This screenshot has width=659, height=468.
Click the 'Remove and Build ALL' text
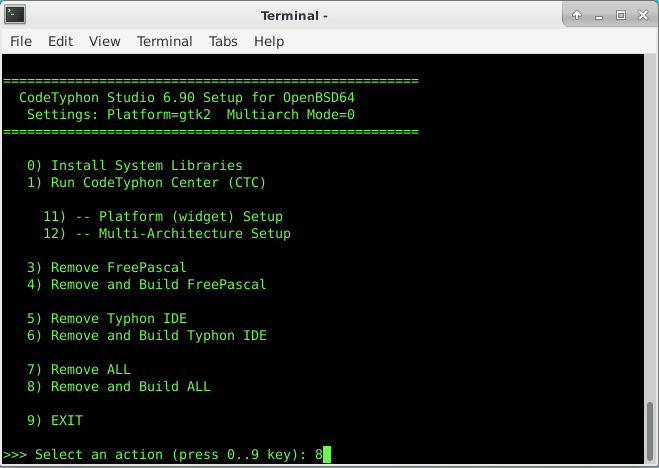tap(131, 386)
